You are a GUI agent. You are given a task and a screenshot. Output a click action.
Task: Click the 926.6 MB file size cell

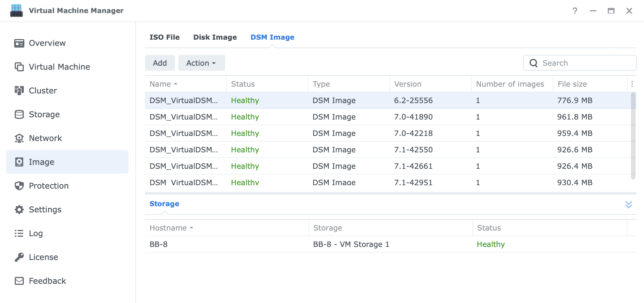[x=575, y=150]
